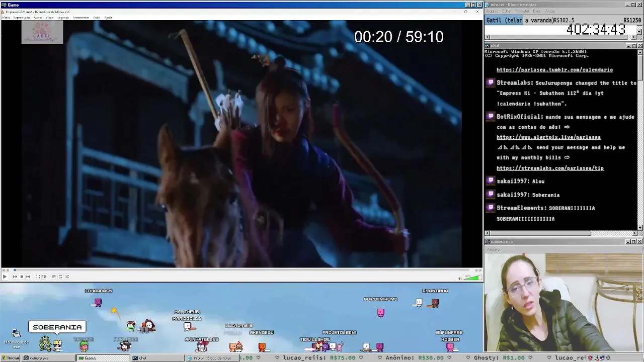Viewport: 644px width, 362px height.
Task: Click chat horizontal scrollbar left arrow
Action: [x=487, y=233]
